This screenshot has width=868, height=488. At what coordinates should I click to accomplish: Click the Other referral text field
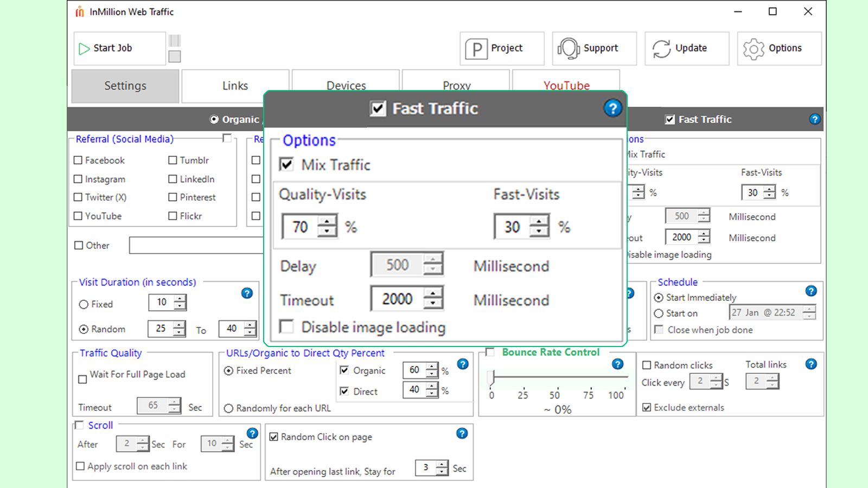tap(195, 245)
